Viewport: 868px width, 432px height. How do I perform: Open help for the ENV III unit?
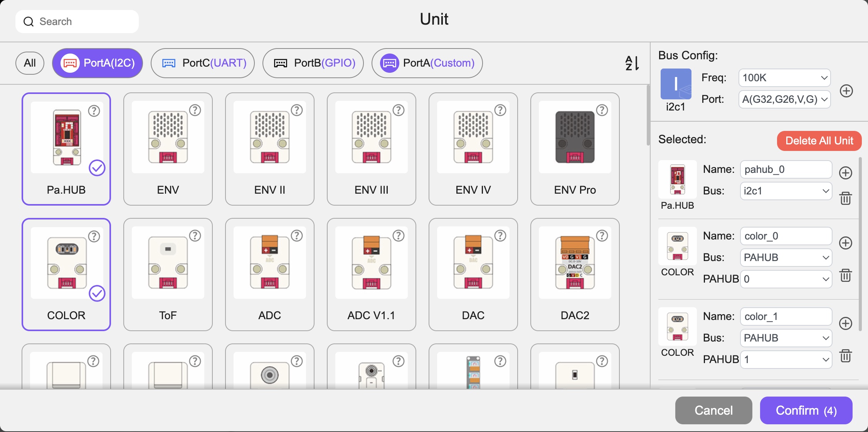399,111
